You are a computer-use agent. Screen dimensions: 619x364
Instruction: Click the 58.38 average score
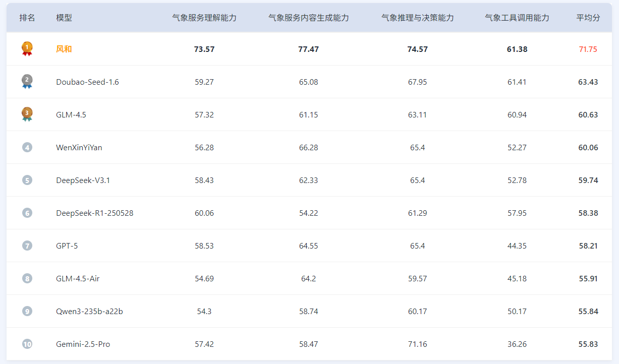588,213
